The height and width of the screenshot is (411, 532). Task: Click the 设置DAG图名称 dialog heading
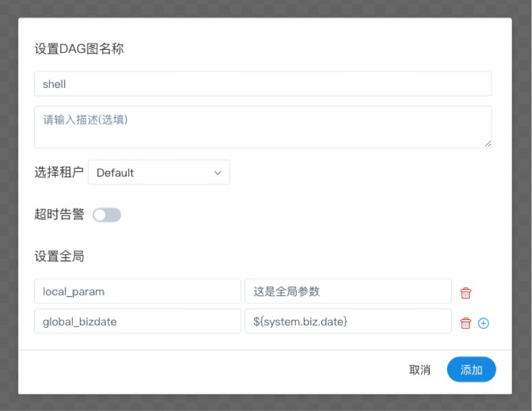coord(79,49)
